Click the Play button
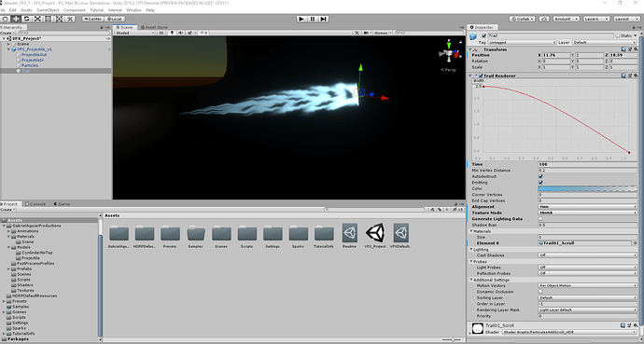Screen dimensions: 644x344 (301, 19)
